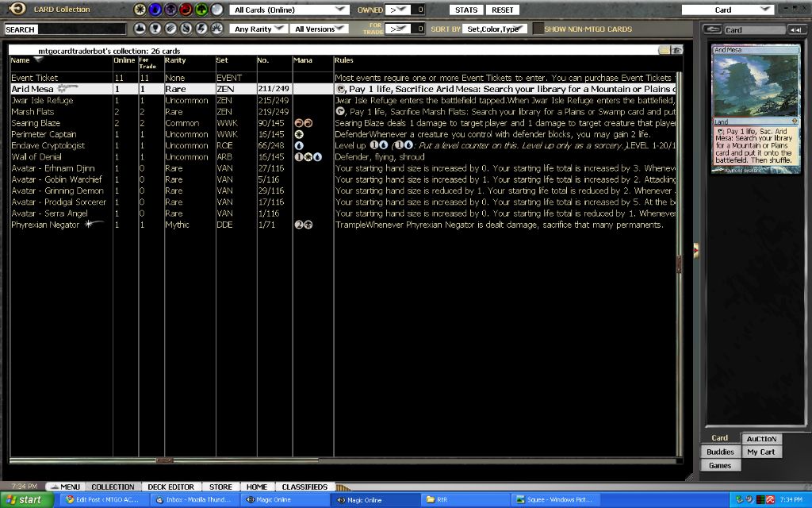This screenshot has height=508, width=812.
Task: Filter by colorless mana symbol
Action: click(216, 10)
